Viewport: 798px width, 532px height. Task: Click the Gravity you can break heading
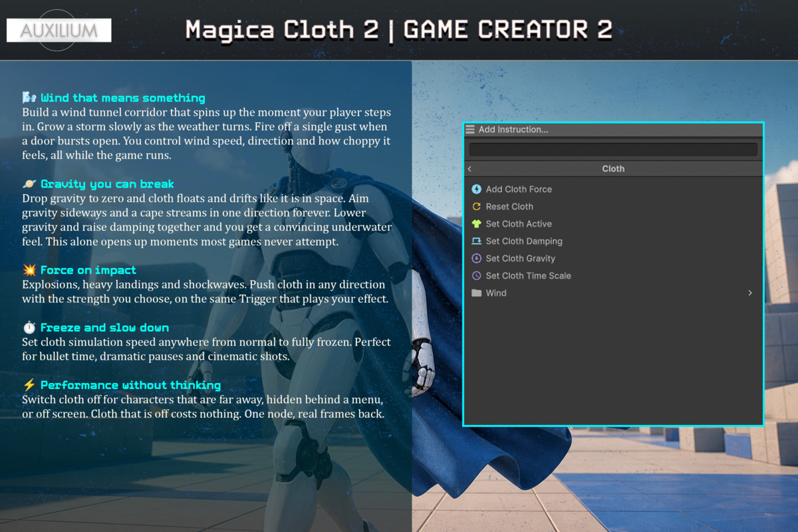107,184
